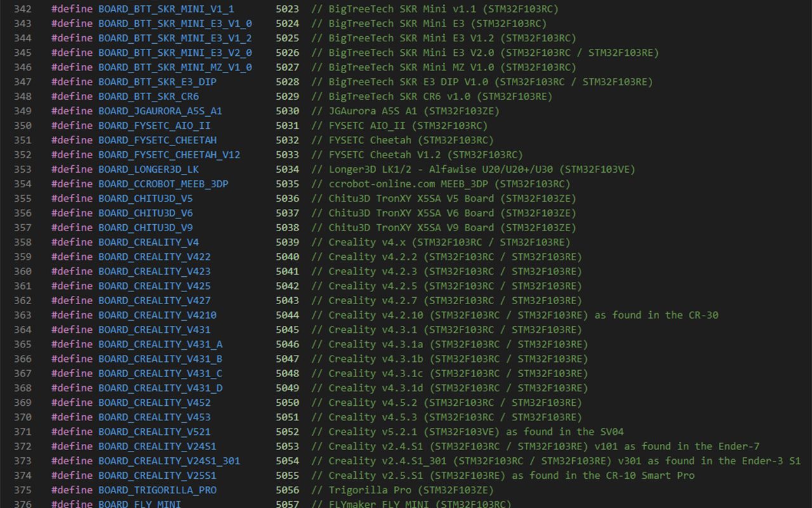
Task: Click BOARD_FYSETC_AIO_II identifier
Action: coord(154,126)
